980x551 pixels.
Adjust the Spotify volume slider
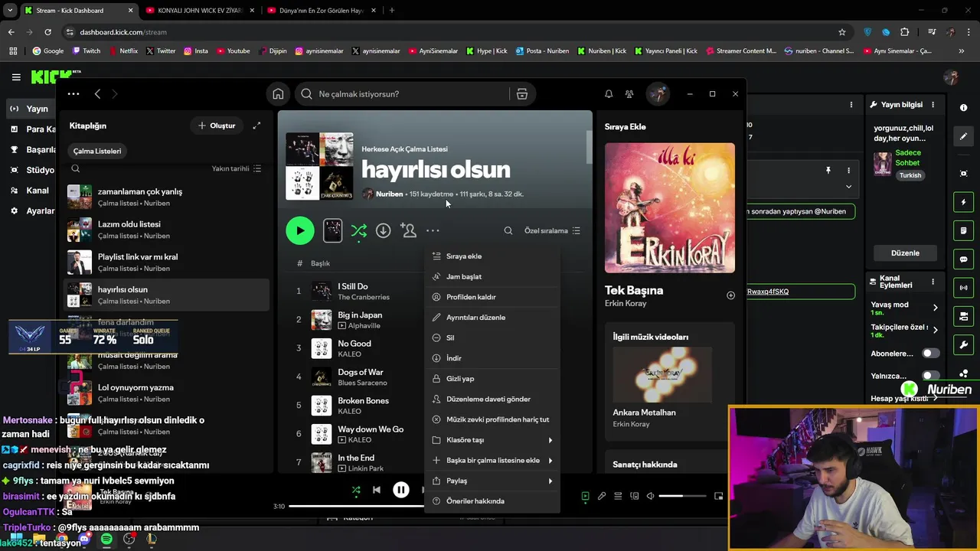pos(681,496)
